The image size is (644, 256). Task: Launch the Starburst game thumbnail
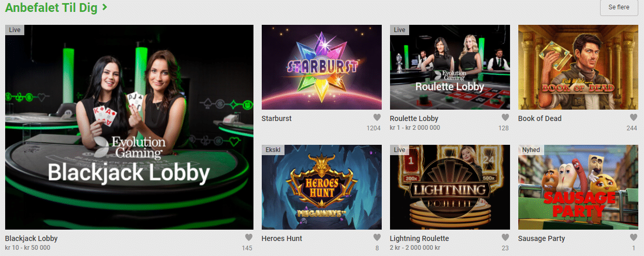(322, 67)
